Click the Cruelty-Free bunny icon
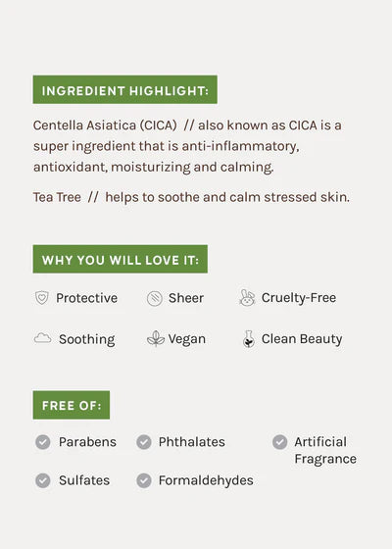Viewport: 392px width, 549px height. [247, 298]
